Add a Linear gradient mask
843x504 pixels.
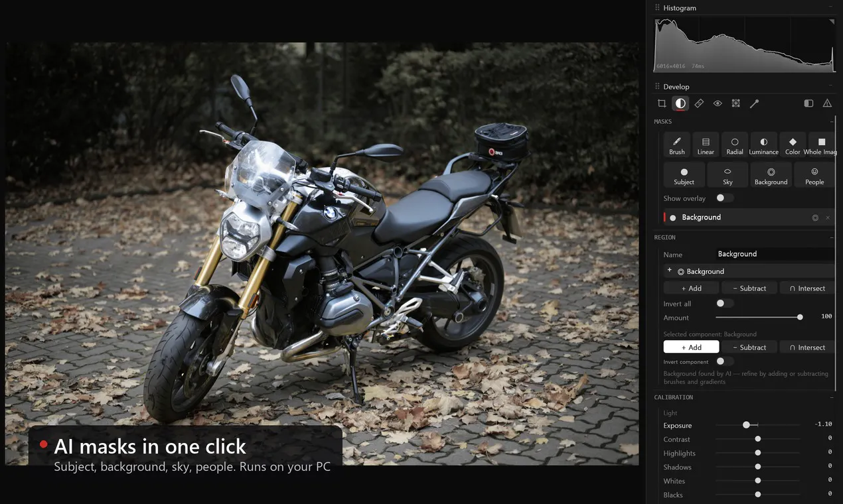pos(706,145)
